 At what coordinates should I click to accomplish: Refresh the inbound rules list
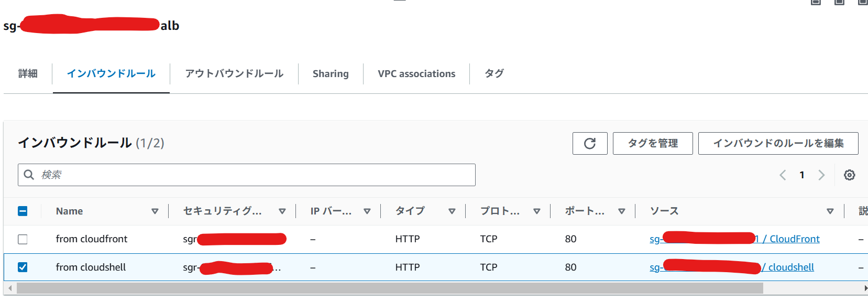[x=590, y=143]
